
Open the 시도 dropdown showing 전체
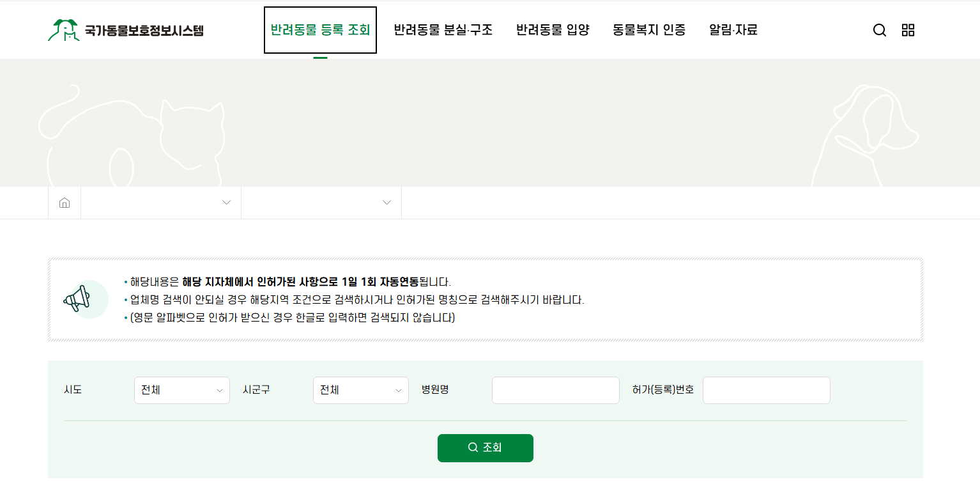[181, 390]
